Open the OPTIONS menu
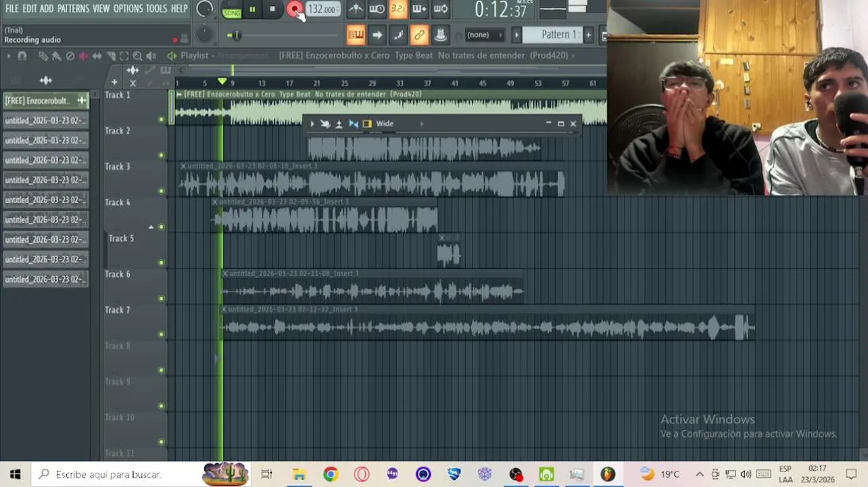This screenshot has width=868, height=487. 128,9
